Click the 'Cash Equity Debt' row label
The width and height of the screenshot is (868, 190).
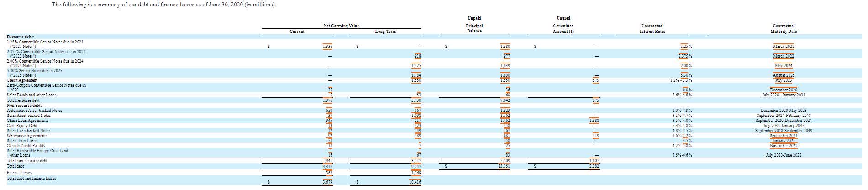point(22,126)
